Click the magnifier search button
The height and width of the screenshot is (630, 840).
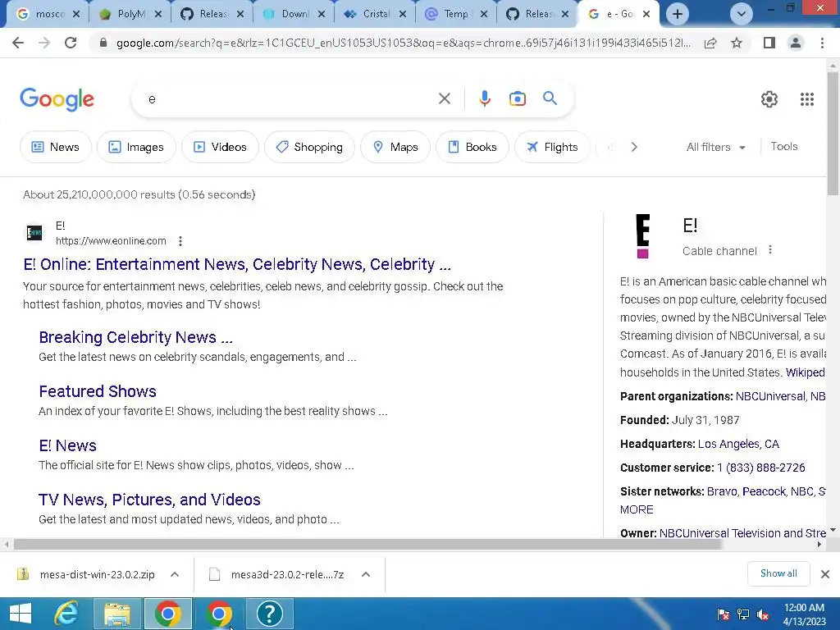[x=550, y=98]
